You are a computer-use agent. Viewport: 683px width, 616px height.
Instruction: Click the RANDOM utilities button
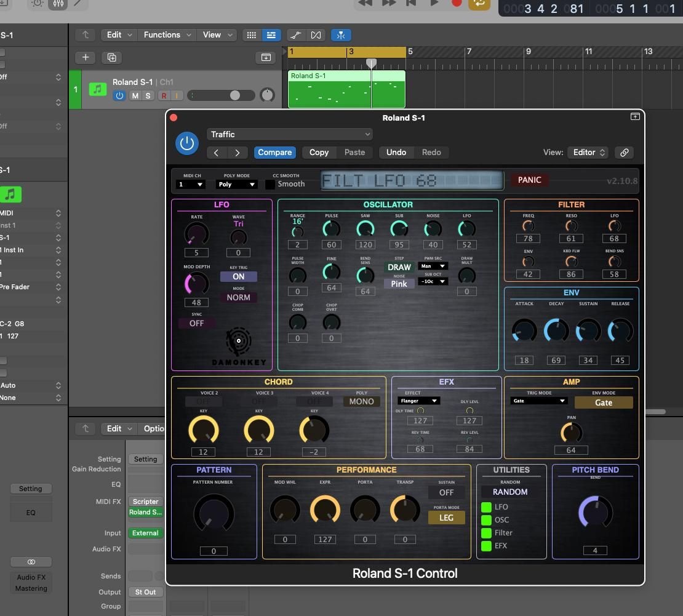point(510,492)
